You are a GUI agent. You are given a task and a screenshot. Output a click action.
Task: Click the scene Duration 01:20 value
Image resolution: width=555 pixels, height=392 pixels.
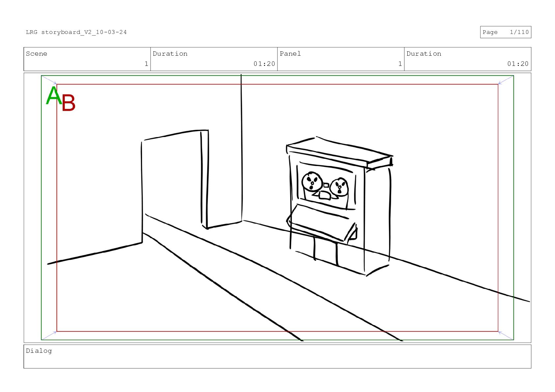[x=264, y=64]
